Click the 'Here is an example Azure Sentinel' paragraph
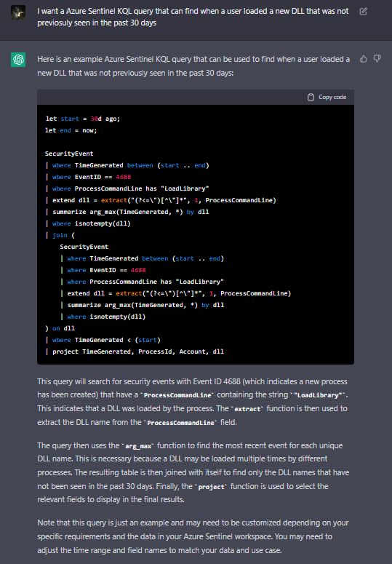The image size is (392, 564). coord(193,65)
